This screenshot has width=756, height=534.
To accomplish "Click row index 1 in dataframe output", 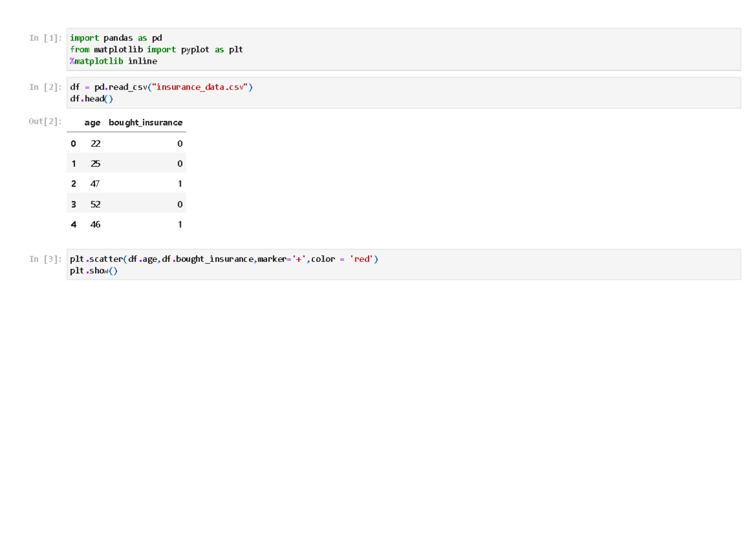I will [74, 164].
